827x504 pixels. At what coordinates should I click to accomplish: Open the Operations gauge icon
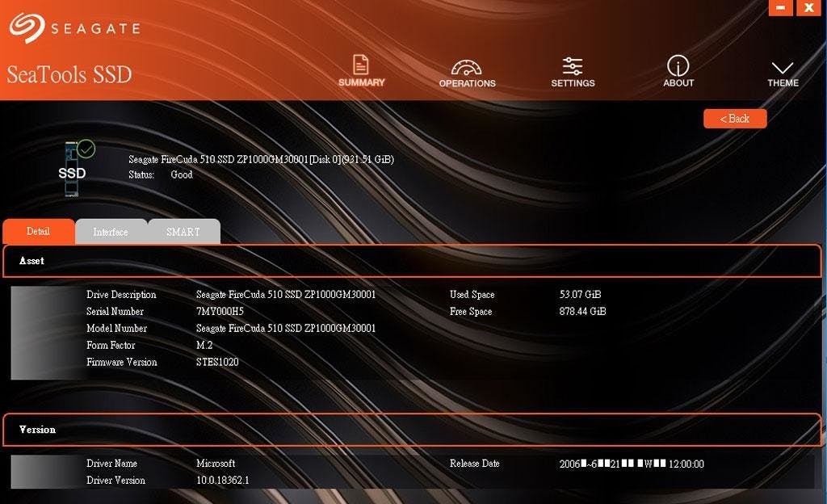pos(467,73)
